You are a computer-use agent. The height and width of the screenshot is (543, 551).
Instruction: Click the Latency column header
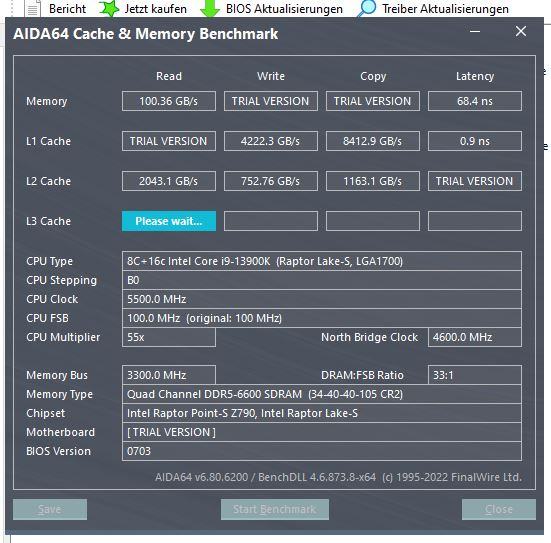tap(475, 76)
